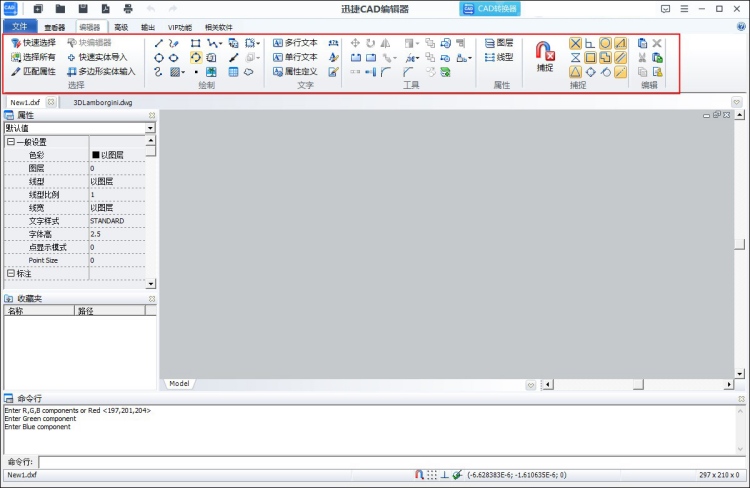Toggle snap magnet icon in status bar
This screenshot has width=750, height=488.
coord(419,475)
